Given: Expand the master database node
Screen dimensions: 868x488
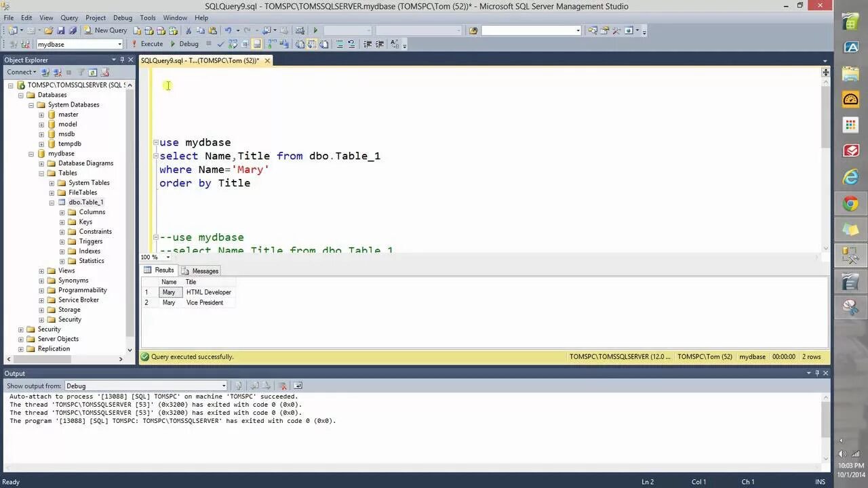Looking at the screenshot, I should point(41,115).
